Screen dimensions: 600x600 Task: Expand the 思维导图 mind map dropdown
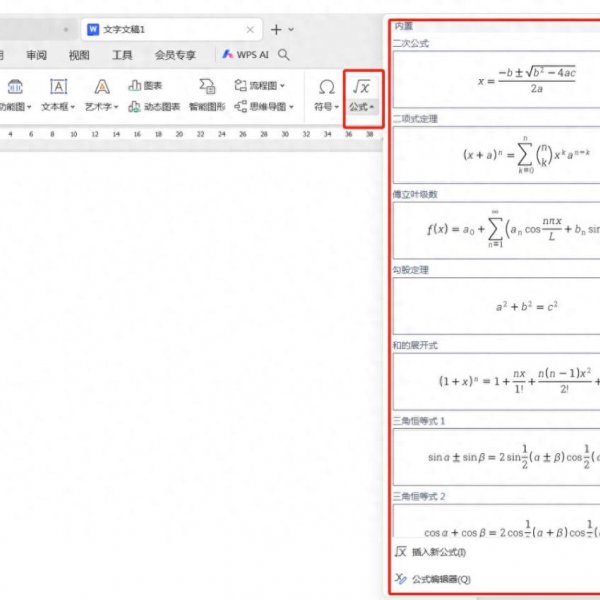tap(264, 106)
